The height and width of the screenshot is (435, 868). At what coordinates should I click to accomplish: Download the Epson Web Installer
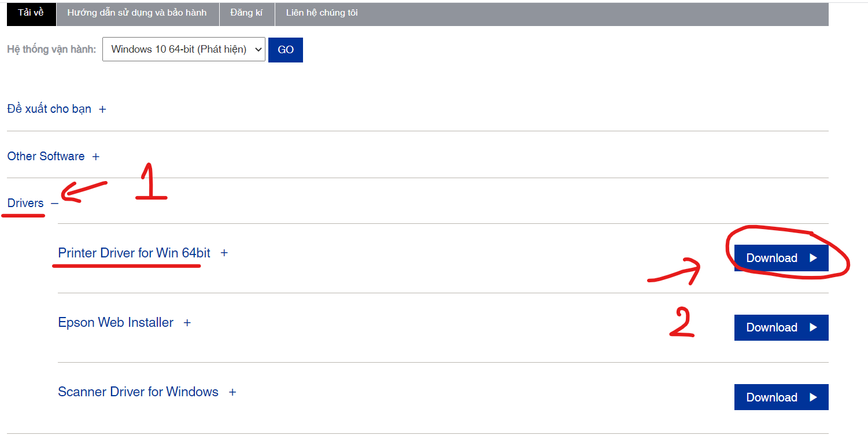pos(781,327)
